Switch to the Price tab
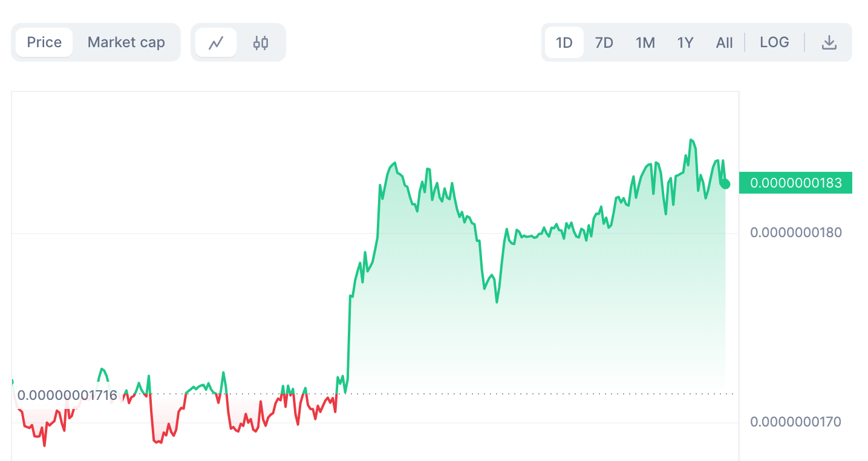 (x=44, y=42)
